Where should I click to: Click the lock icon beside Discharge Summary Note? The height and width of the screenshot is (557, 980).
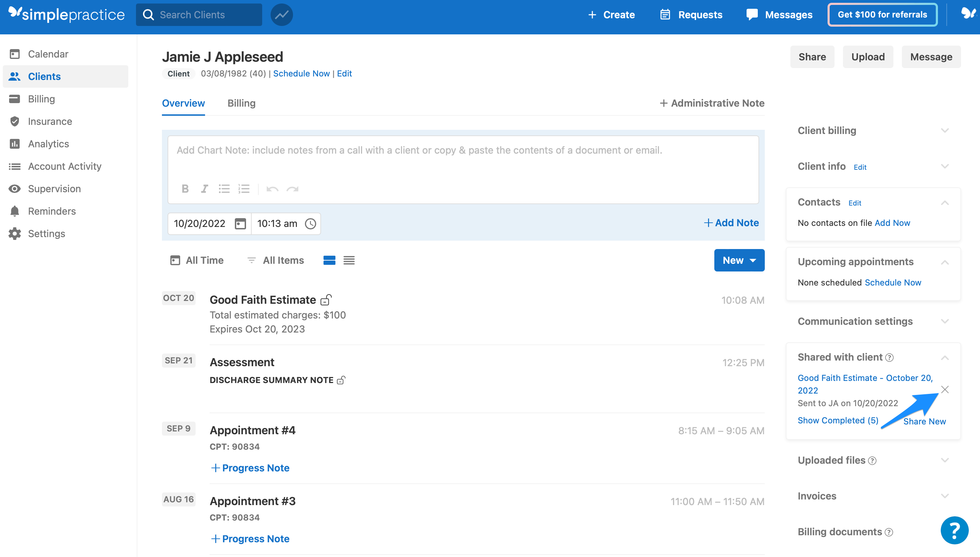click(x=341, y=380)
